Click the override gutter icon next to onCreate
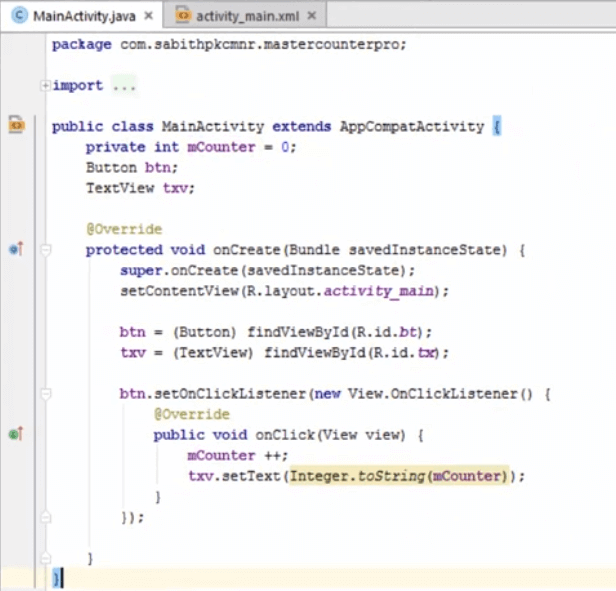 pyautogui.click(x=16, y=249)
